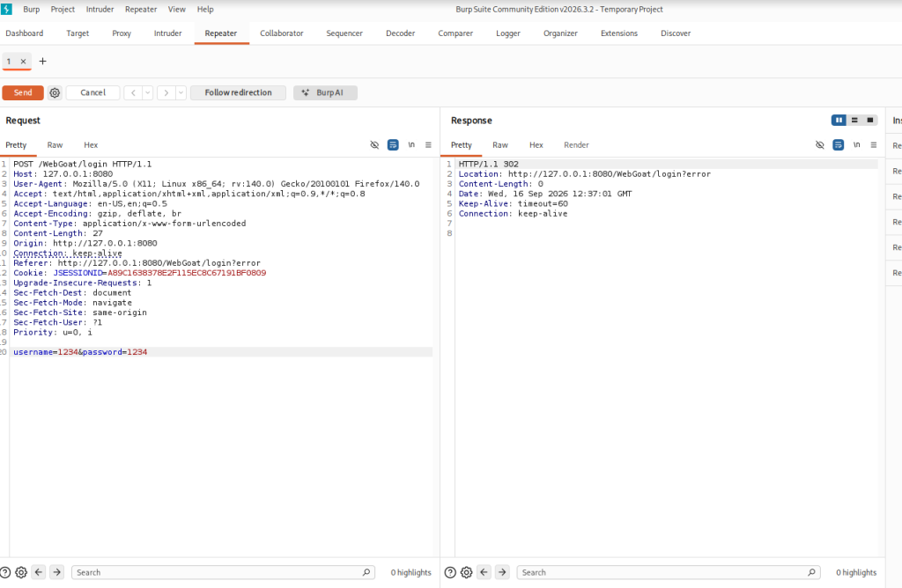This screenshot has width=902, height=588.
Task: Open Request pane hamburger menu
Action: (x=428, y=145)
